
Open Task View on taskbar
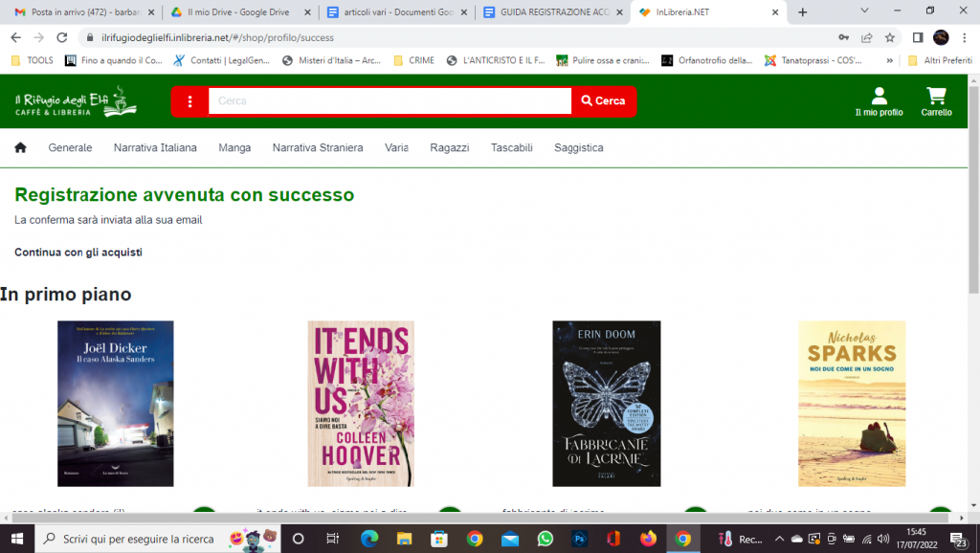tap(332, 539)
